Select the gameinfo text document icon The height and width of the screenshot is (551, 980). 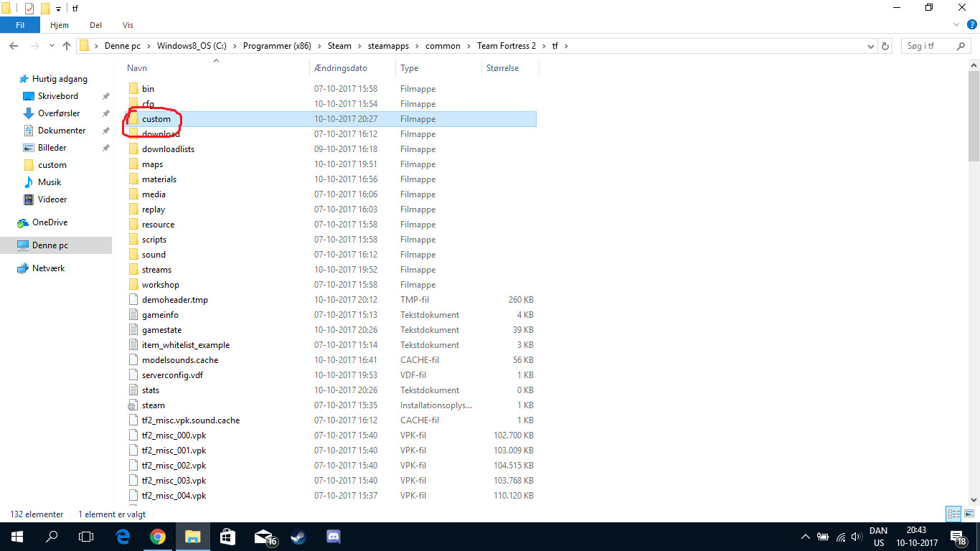133,315
